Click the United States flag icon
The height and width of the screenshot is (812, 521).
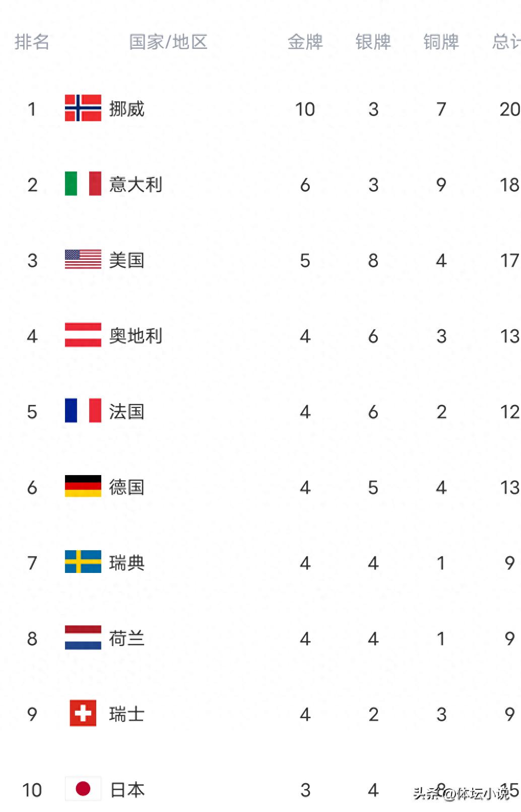click(83, 260)
